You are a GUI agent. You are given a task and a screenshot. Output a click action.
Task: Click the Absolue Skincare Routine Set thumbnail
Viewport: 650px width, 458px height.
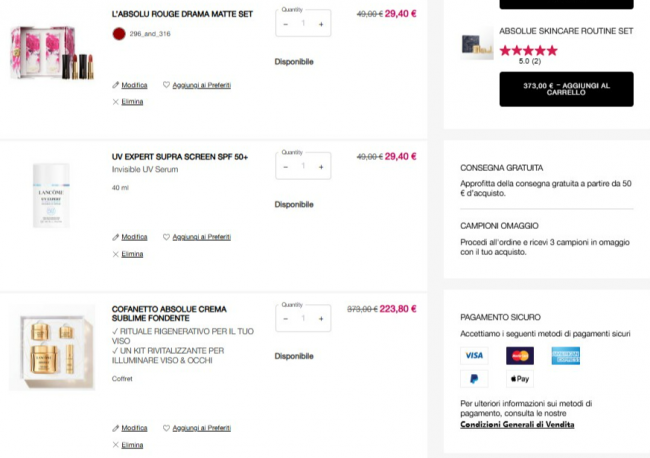(x=477, y=46)
